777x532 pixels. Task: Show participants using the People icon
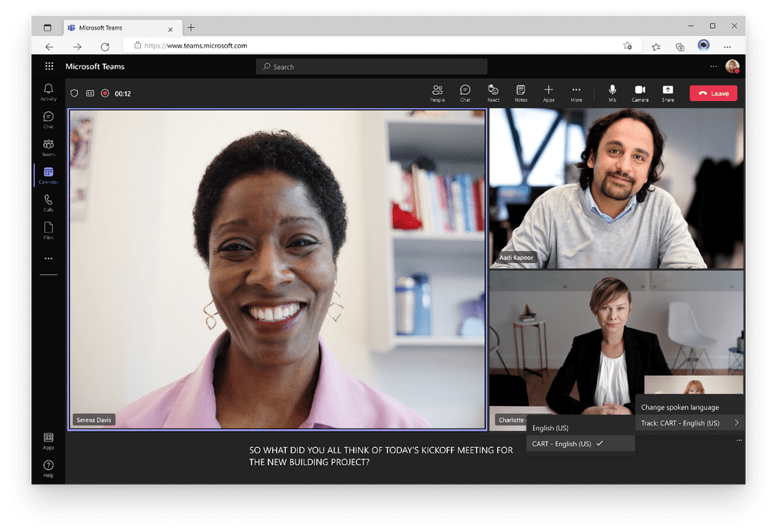(437, 93)
